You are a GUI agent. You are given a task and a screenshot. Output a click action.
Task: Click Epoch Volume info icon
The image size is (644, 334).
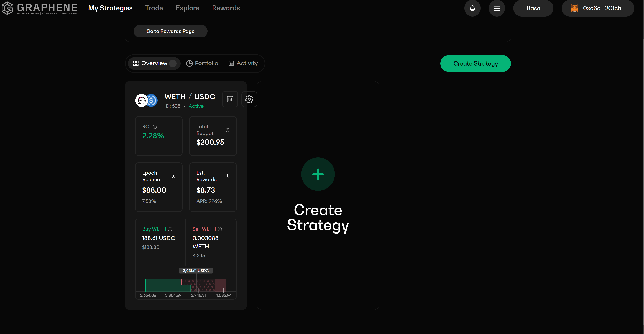click(173, 176)
